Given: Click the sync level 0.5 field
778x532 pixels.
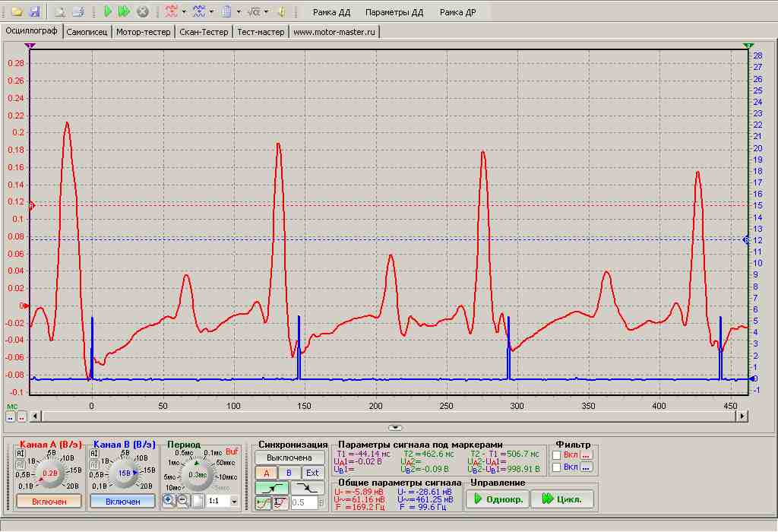Looking at the screenshot, I should (x=304, y=502).
